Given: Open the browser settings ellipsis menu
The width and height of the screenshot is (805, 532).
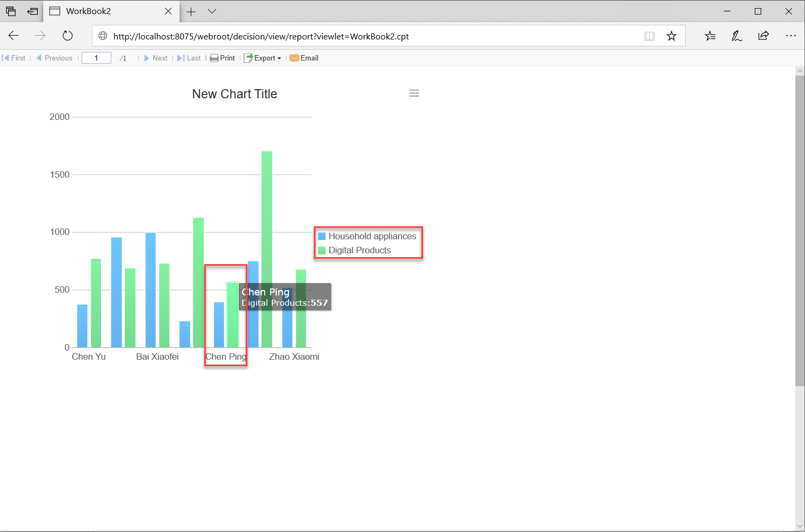Looking at the screenshot, I should click(791, 36).
